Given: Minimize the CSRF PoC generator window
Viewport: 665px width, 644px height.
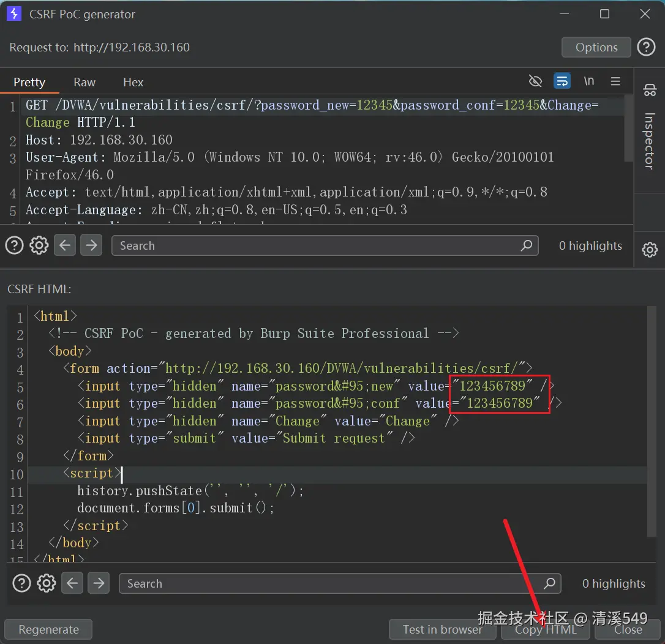Looking at the screenshot, I should tap(564, 13).
